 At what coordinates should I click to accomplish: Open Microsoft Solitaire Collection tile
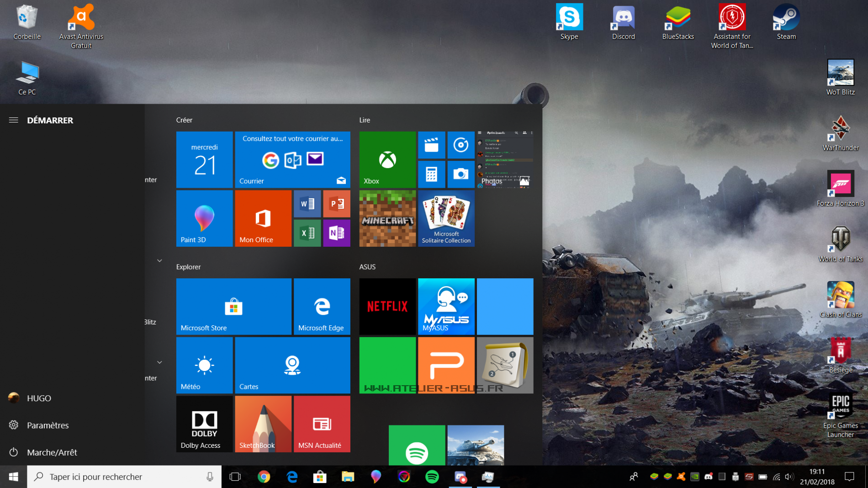[x=446, y=218]
